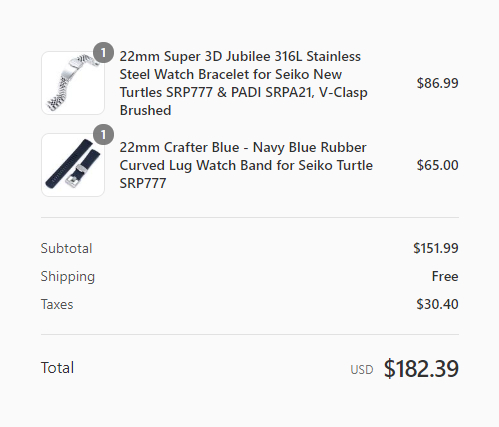The width and height of the screenshot is (499, 427).
Task: Click the USD currency indicator
Action: coord(362,370)
